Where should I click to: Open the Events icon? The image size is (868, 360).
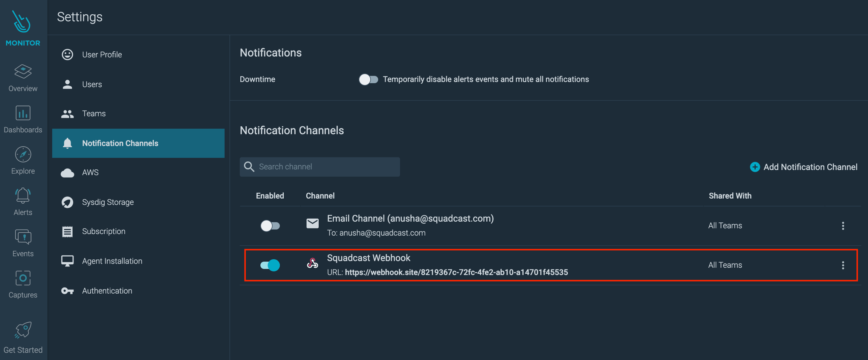click(x=23, y=237)
